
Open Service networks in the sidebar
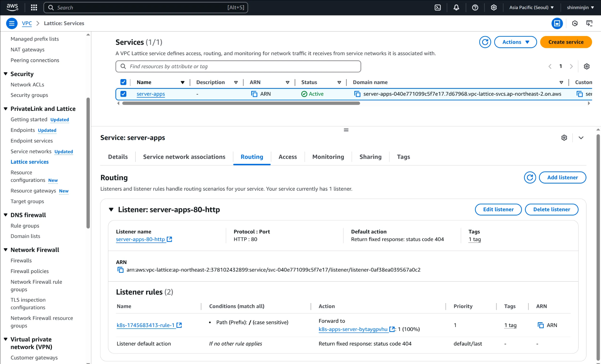tap(31, 151)
